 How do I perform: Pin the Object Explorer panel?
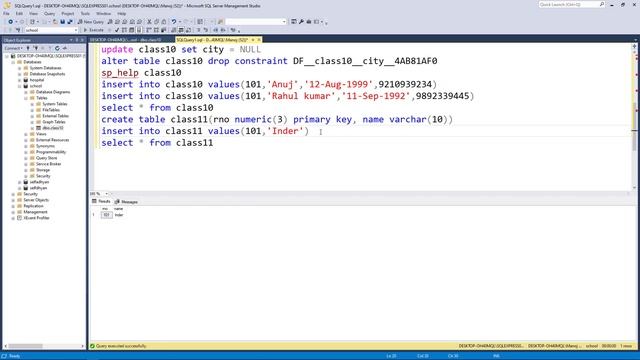[x=76, y=40]
